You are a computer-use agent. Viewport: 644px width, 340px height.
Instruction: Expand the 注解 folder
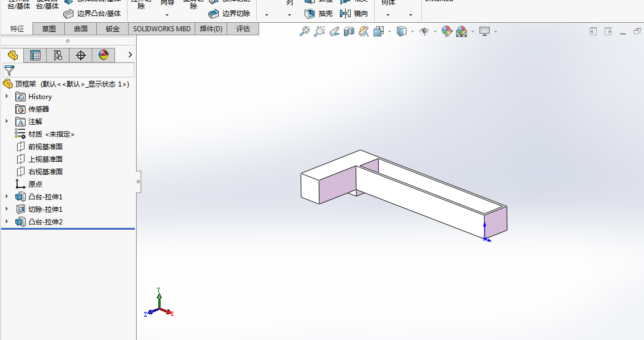(x=7, y=121)
